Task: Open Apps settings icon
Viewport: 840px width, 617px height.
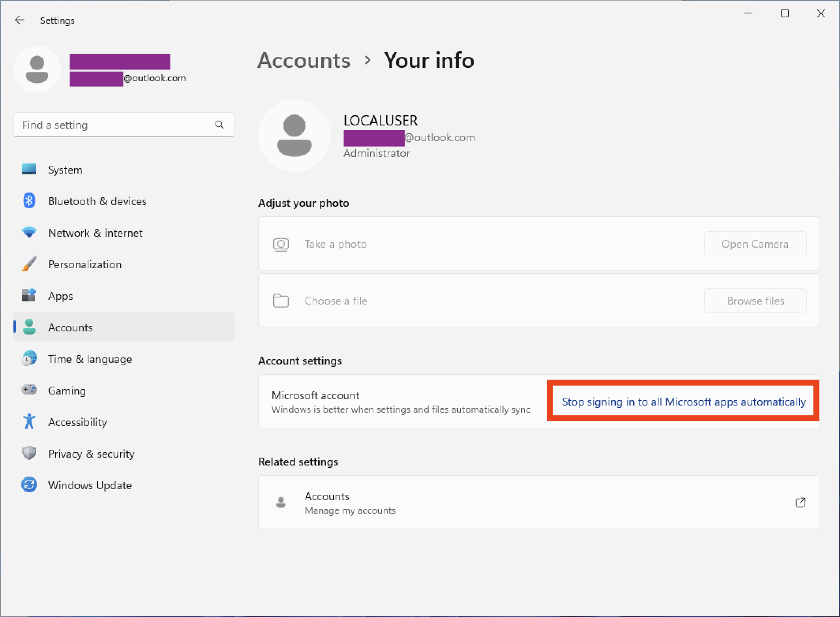Action: [29, 295]
